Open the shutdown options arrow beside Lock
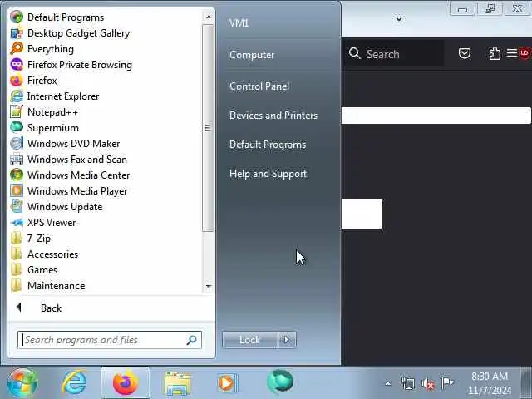 [x=287, y=340]
